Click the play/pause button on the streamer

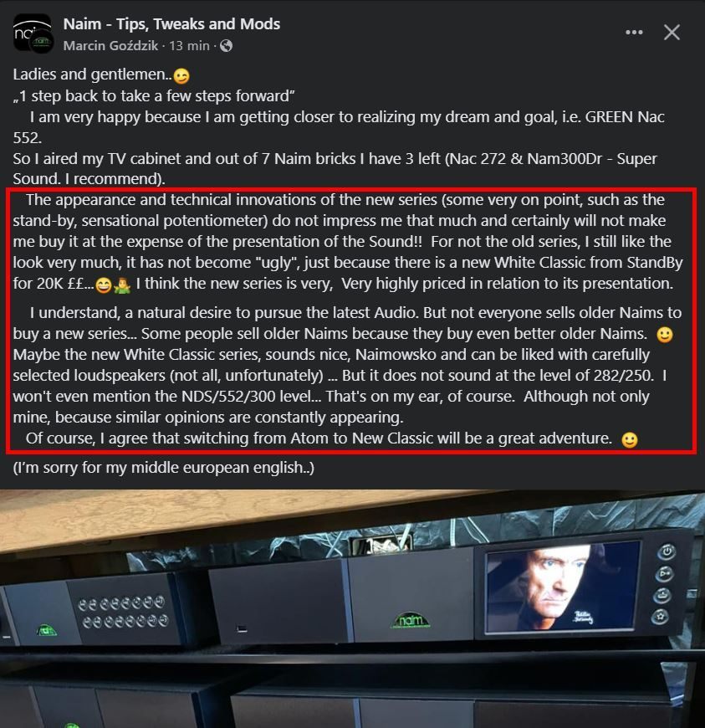pos(664,574)
